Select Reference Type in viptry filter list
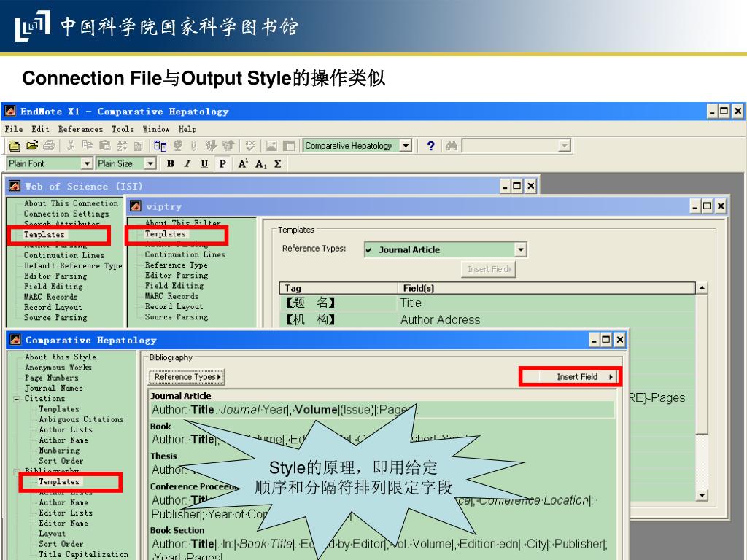This screenshot has height=560, width=747. pos(177,265)
